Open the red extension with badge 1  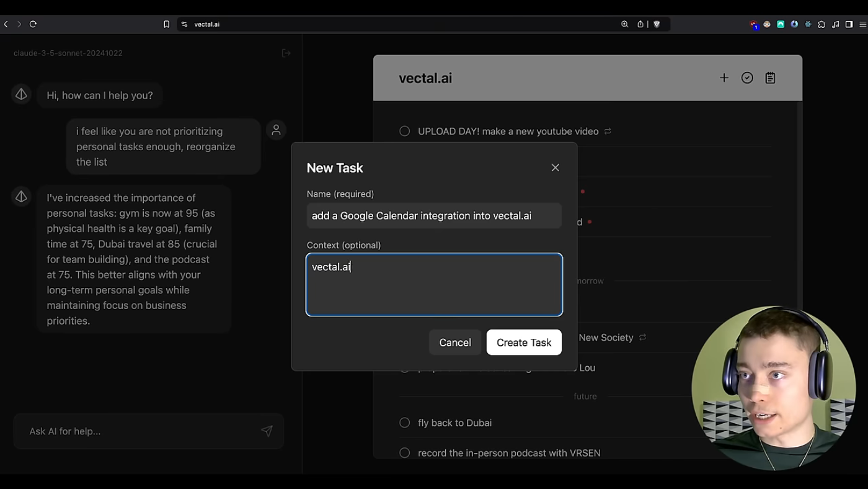754,25
